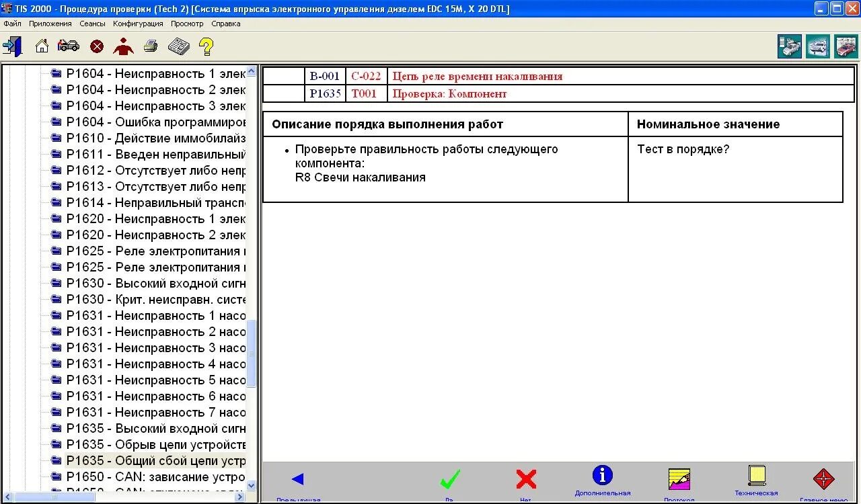The image size is (861, 504).
Task: Select P1604 Неисправность 3 tree row
Action: (x=148, y=106)
